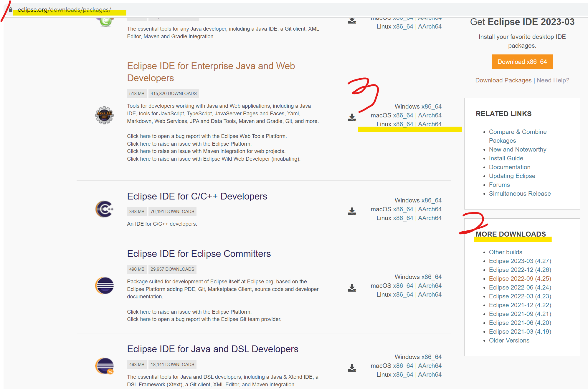The height and width of the screenshot is (389, 588).
Task: Select Windows x86_64 for Enterprise Java package
Action: (x=432, y=107)
